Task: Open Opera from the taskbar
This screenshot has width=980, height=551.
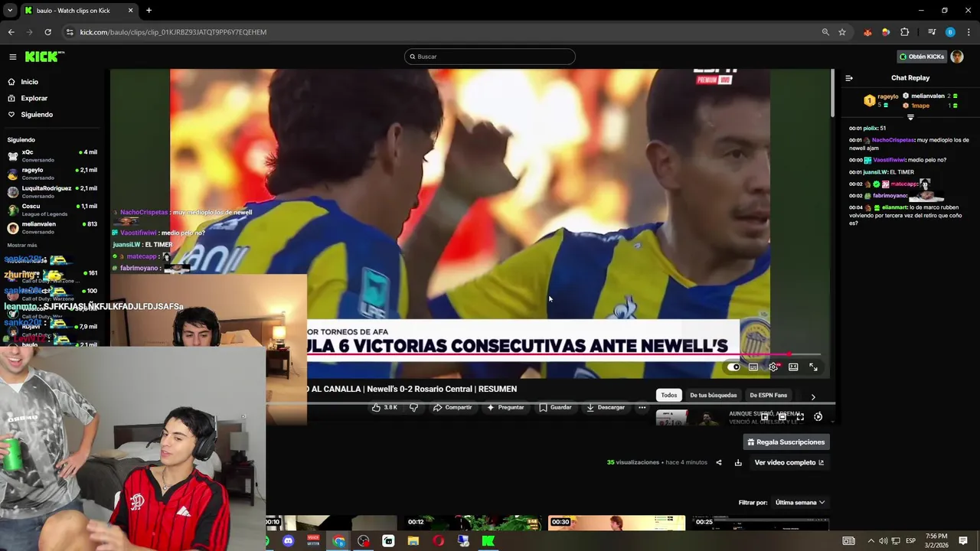Action: (438, 541)
